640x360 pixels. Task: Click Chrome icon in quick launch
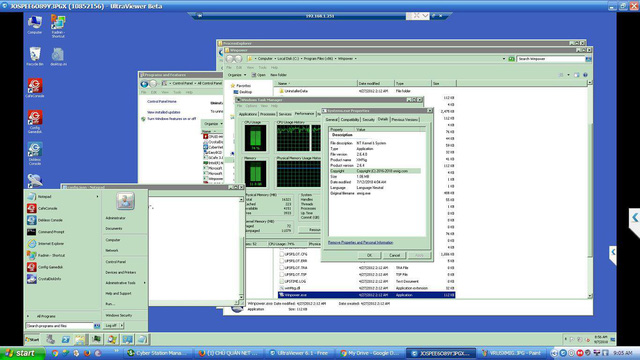pyautogui.click(x=55, y=353)
